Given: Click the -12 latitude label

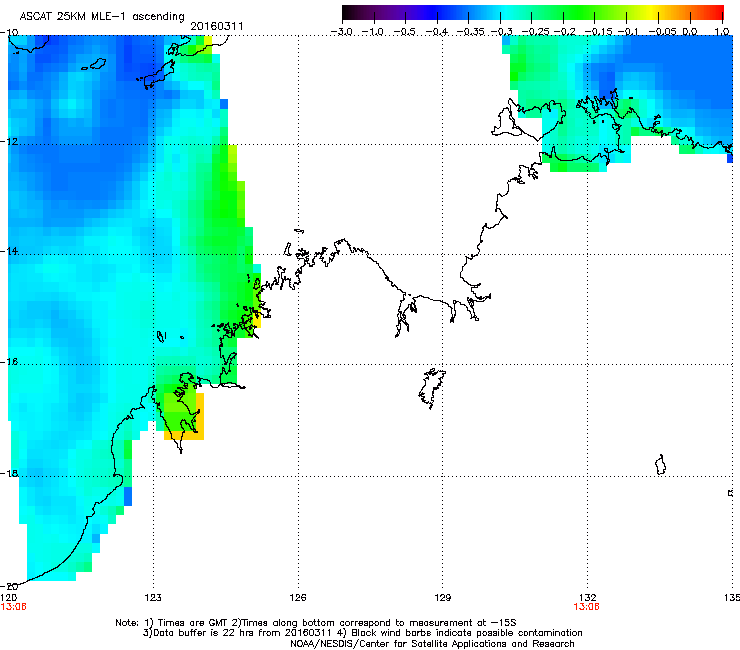Looking at the screenshot, I should 10,142.
